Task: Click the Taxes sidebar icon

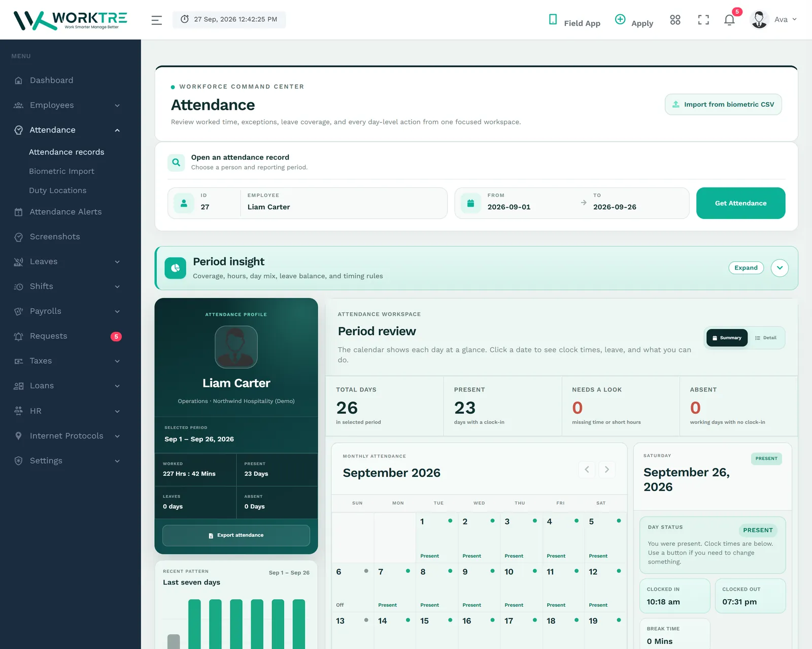Action: point(19,361)
